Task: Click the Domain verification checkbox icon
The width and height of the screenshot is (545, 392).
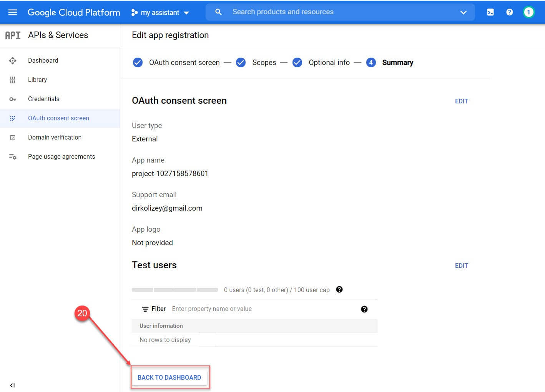Action: coord(13,138)
